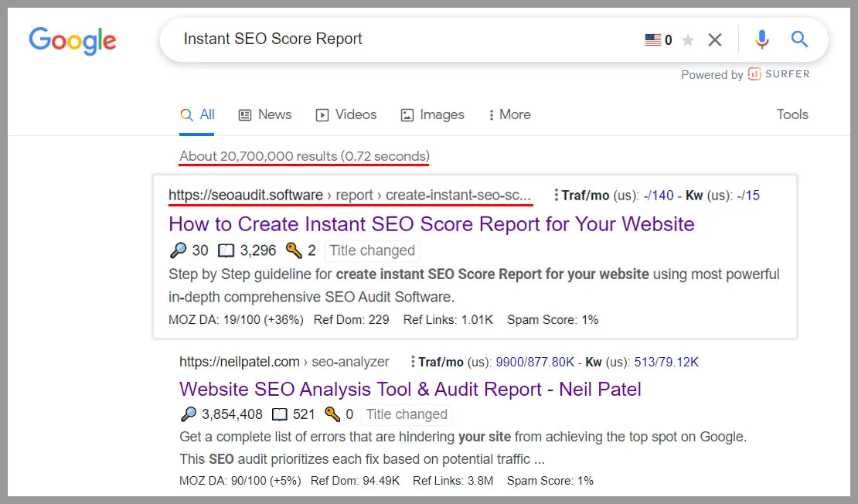Click the key icon beside 0 in Neil Patel result
Screen dimensions: 858x504
click(332, 414)
